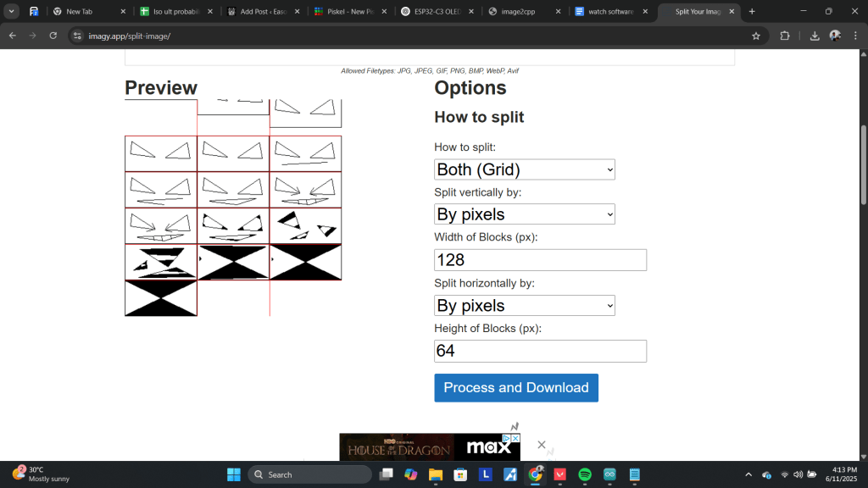This screenshot has width=868, height=488.
Task: Bookmark this page with the star icon
Action: click(x=755, y=36)
